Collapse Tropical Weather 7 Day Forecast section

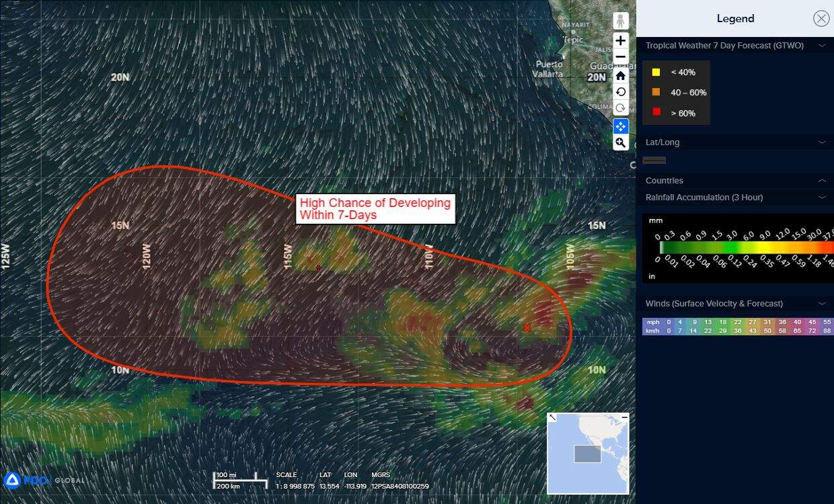tap(821, 46)
